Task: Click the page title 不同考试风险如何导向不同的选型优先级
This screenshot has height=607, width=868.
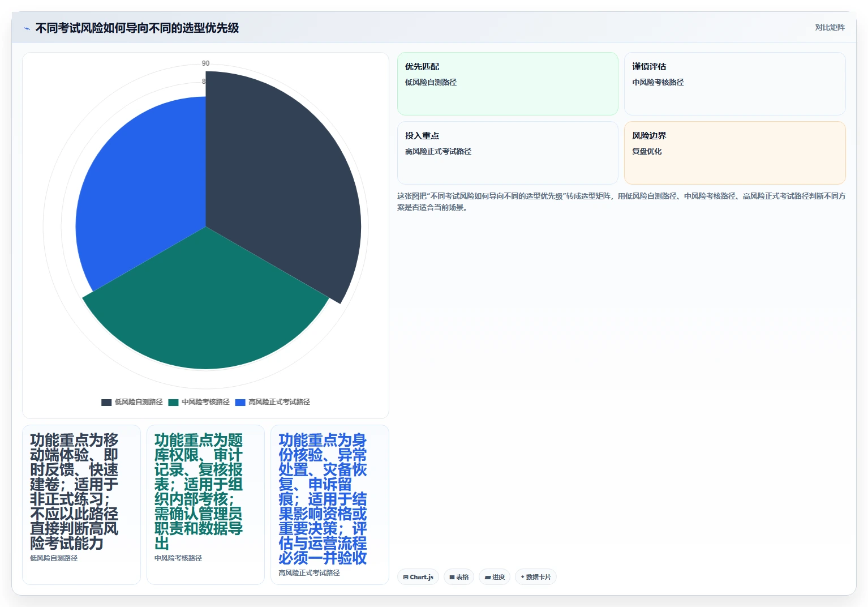Action: (x=137, y=28)
